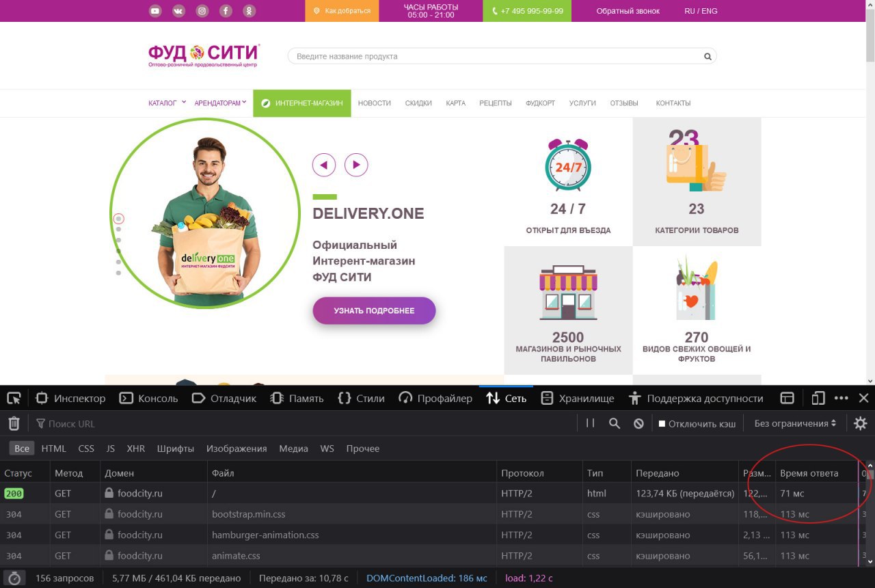Click the УЗНАТЬ ПОДРОБНЕЕ button

(x=374, y=310)
